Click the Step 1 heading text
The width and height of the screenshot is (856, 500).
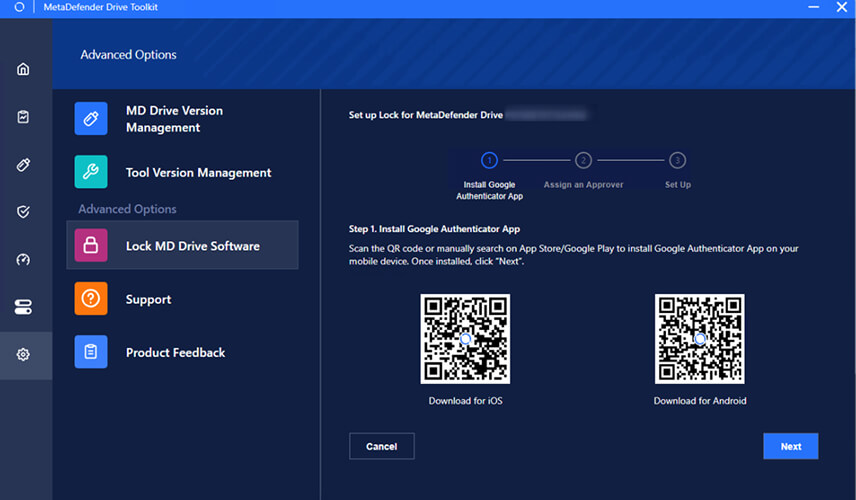pos(434,229)
